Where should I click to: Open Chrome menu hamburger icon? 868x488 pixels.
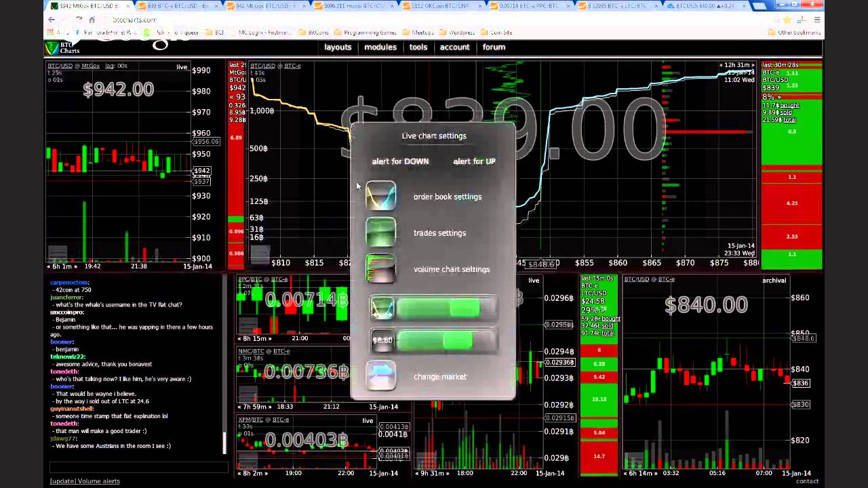tap(817, 20)
